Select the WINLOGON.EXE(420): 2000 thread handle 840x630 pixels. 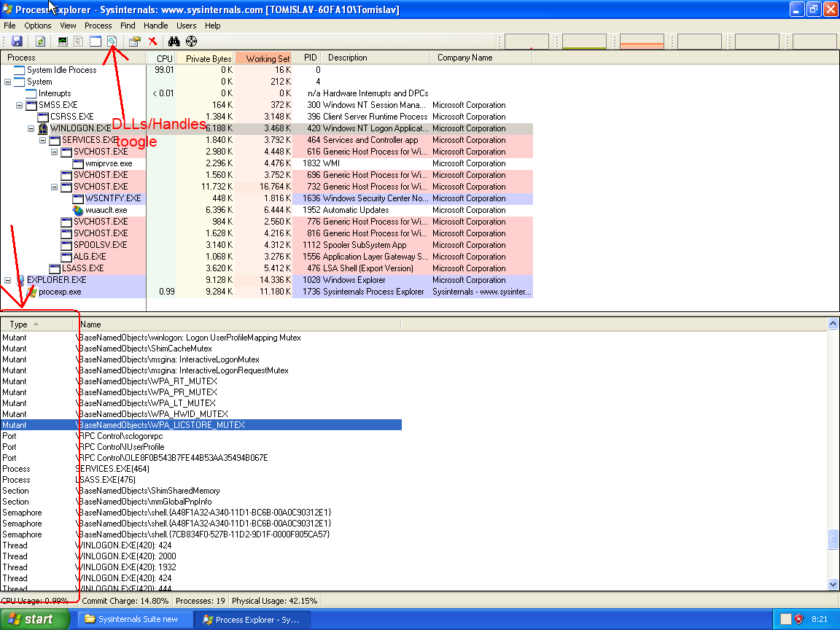pyautogui.click(x=201, y=556)
